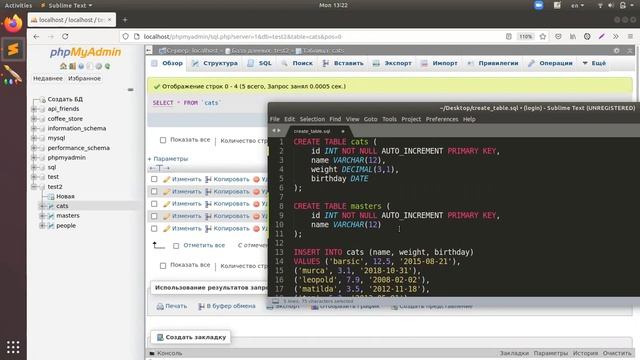640x360 pixels.
Task: Open keyboard layout en dropdown
Action: coord(577,5)
